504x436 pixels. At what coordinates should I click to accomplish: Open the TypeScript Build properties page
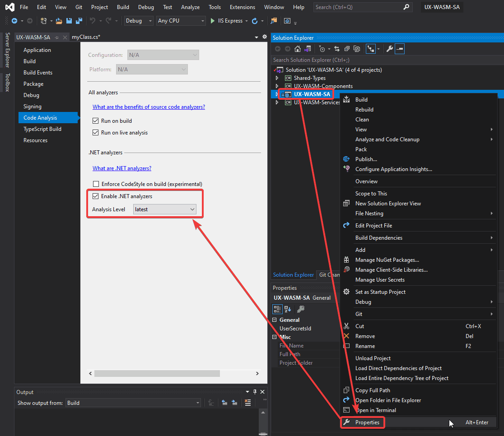click(x=42, y=129)
